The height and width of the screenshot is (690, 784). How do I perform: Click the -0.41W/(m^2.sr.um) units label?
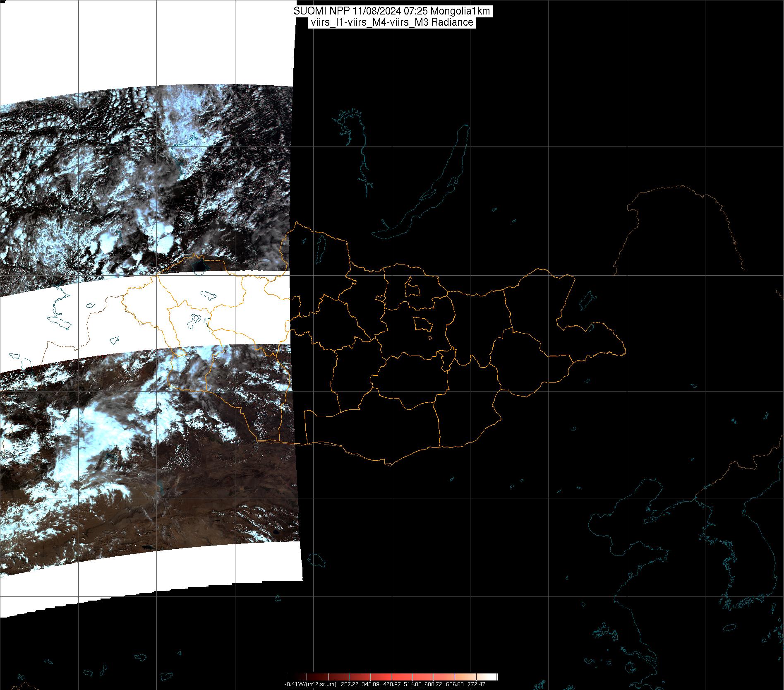click(x=309, y=684)
